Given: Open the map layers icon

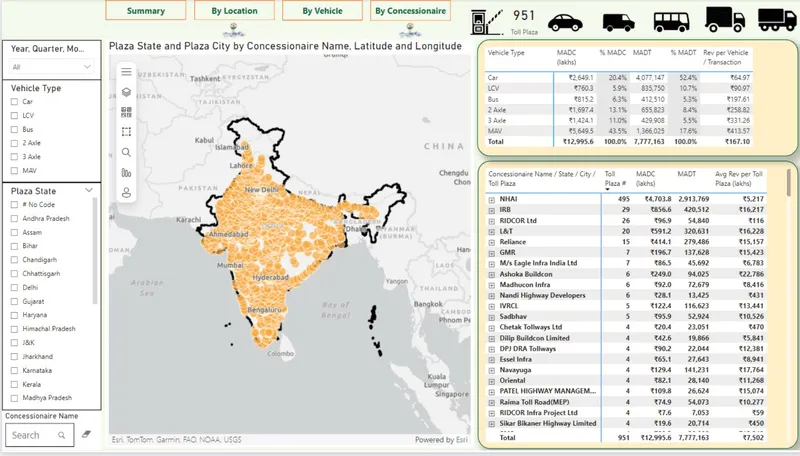Looking at the screenshot, I should 127,92.
